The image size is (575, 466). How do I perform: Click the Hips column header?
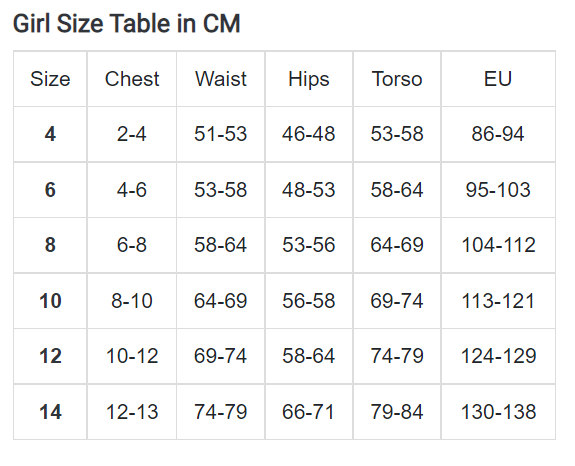(309, 79)
